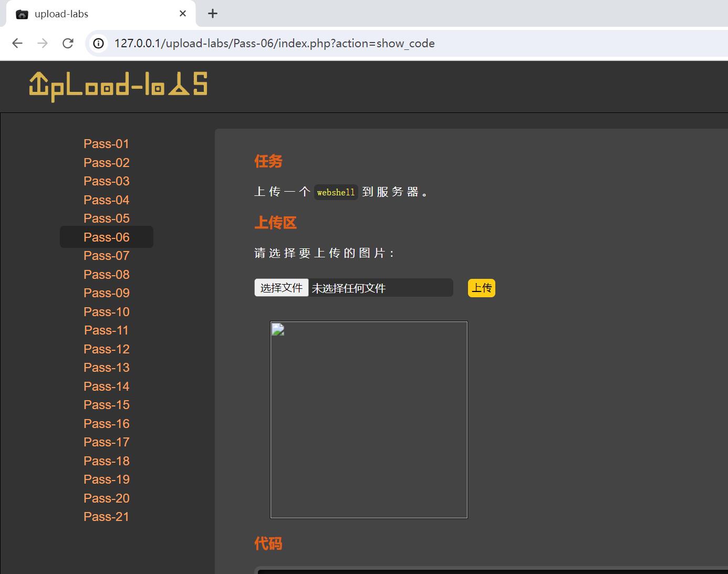Open Pass-02 in the sidebar
This screenshot has height=574, width=728.
click(106, 163)
